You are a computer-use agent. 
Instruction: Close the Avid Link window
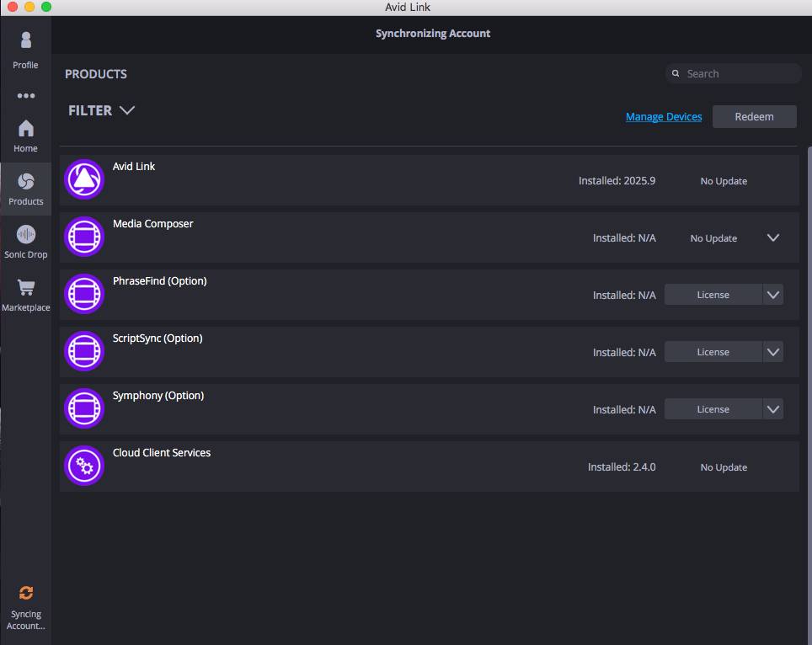point(13,7)
